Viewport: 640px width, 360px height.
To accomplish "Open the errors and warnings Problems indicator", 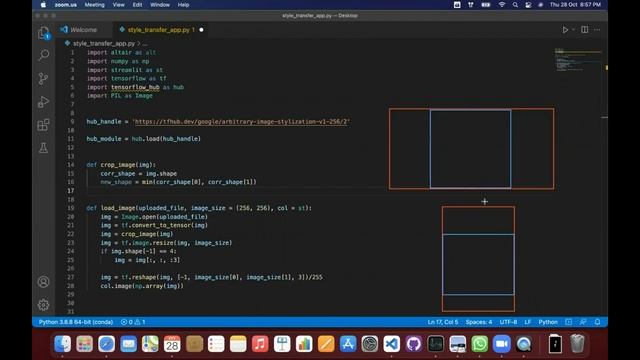I will (133, 322).
